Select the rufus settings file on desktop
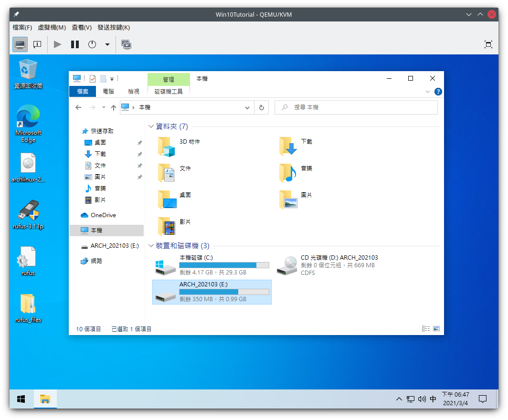The height and width of the screenshot is (420, 508). 28,261
